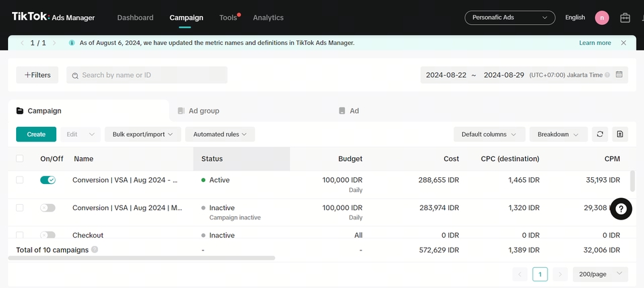The width and height of the screenshot is (644, 288).
Task: Click the announcement info icon
Action: click(x=72, y=43)
